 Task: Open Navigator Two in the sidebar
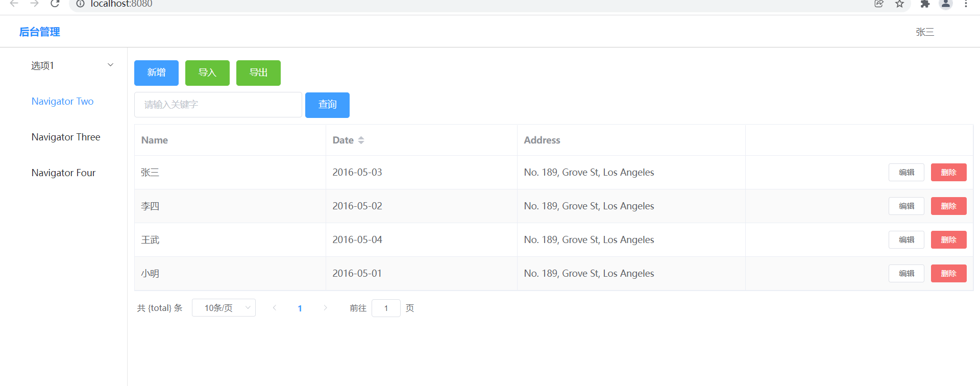click(x=62, y=101)
